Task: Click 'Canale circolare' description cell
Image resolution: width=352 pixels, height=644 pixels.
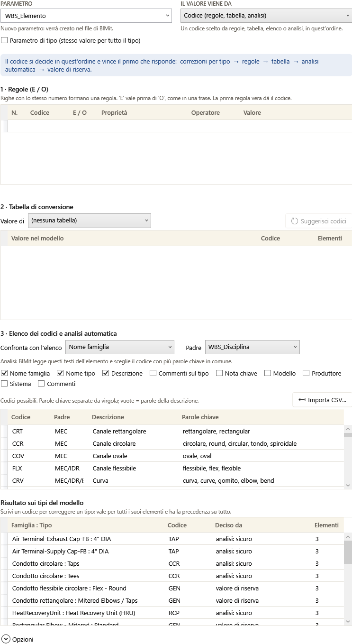Action: (x=133, y=444)
